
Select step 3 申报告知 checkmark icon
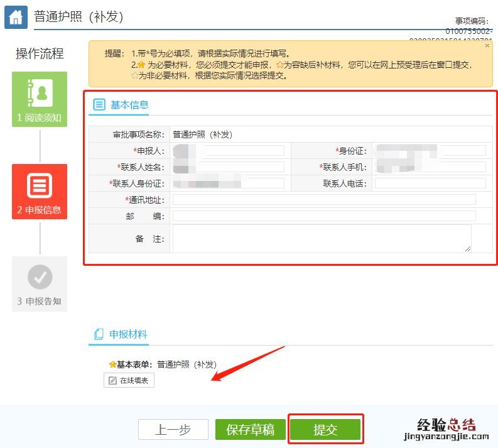[40, 277]
